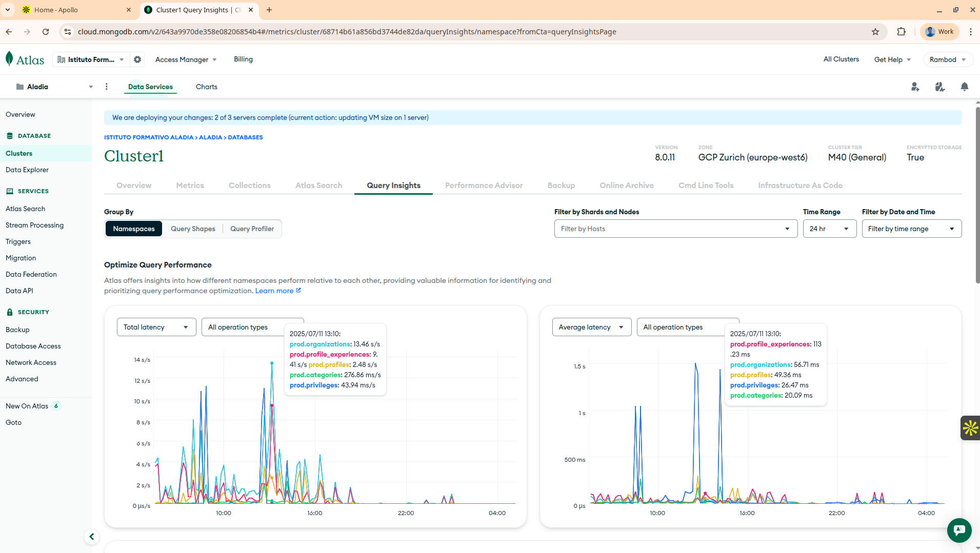Click the Apollo extension side widget
The height and width of the screenshot is (553, 980).
[970, 427]
